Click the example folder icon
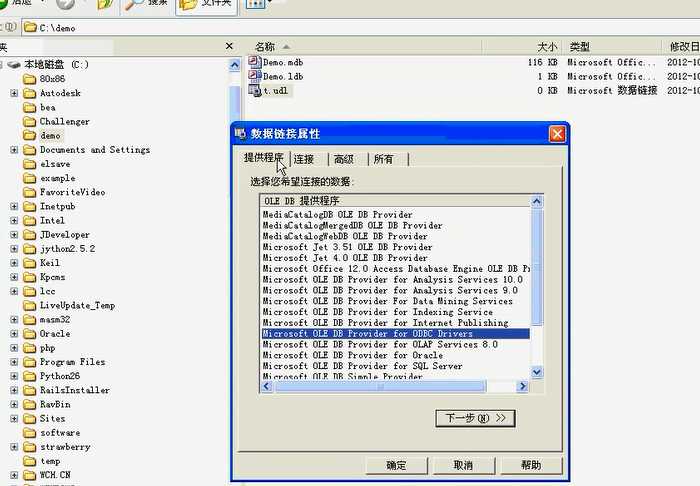 [29, 178]
